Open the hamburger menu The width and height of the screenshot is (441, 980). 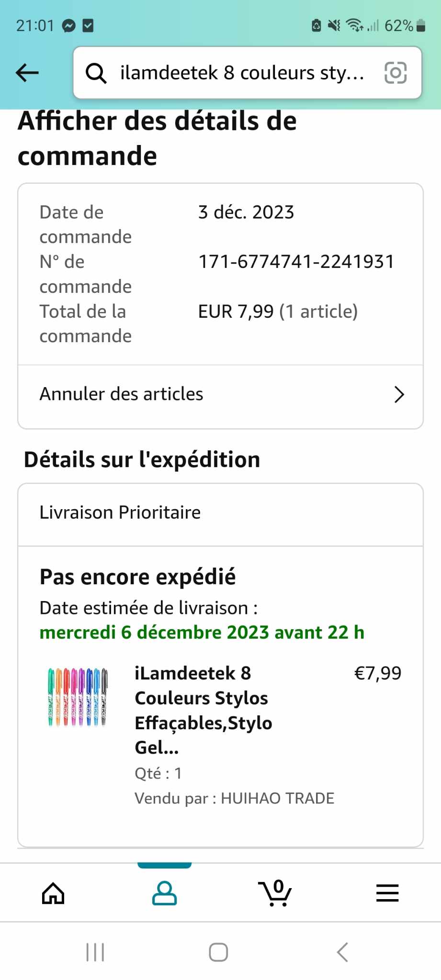coord(387,893)
